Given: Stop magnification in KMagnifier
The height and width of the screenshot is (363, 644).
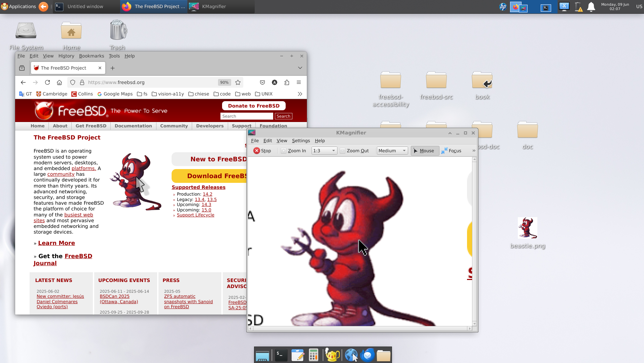Looking at the screenshot, I should [x=262, y=151].
